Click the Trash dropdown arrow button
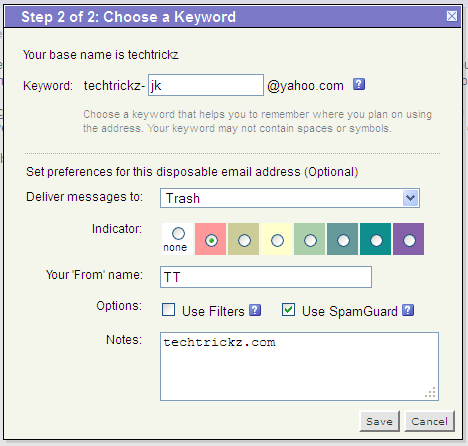Screen dimensions: 468x446 (x=411, y=198)
